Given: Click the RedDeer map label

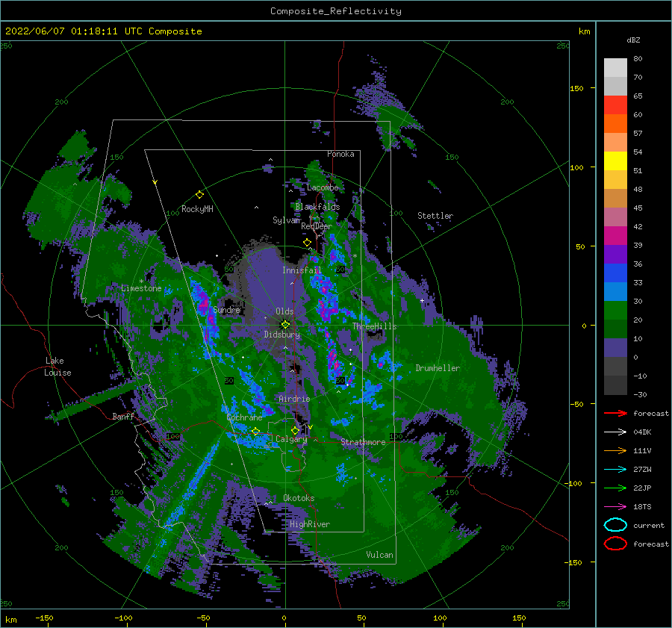Looking at the screenshot, I should point(317,226).
